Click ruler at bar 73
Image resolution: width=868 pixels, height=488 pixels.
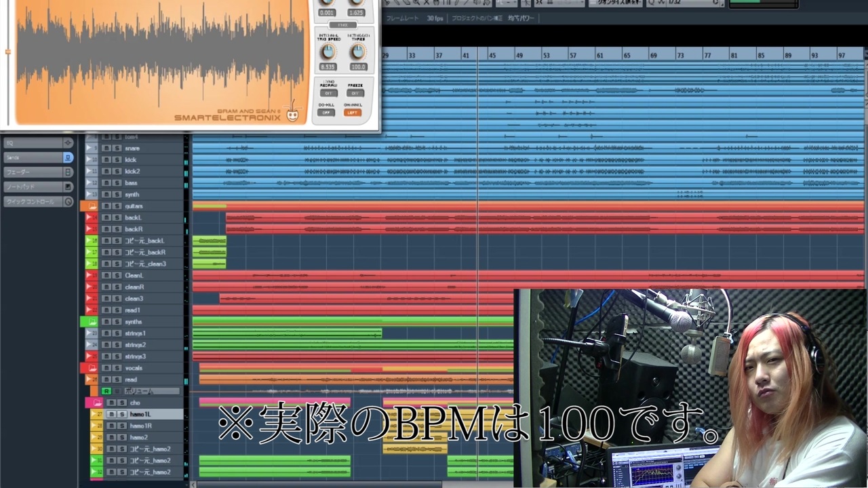pos(680,54)
